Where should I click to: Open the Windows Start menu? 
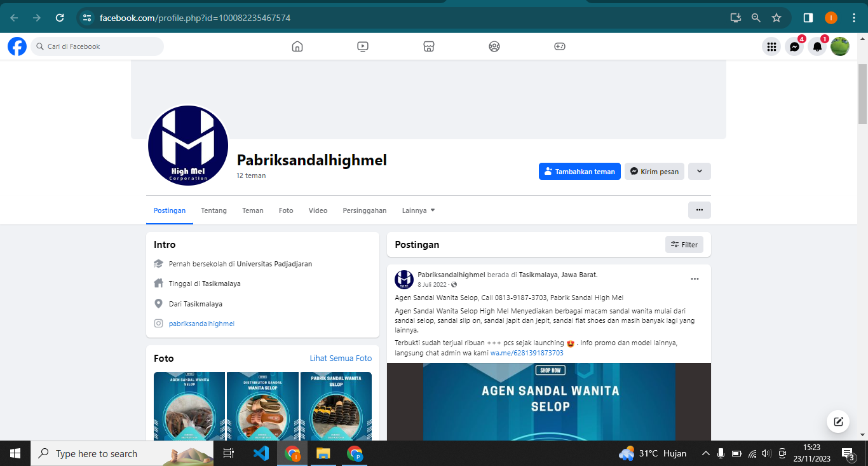coord(15,453)
